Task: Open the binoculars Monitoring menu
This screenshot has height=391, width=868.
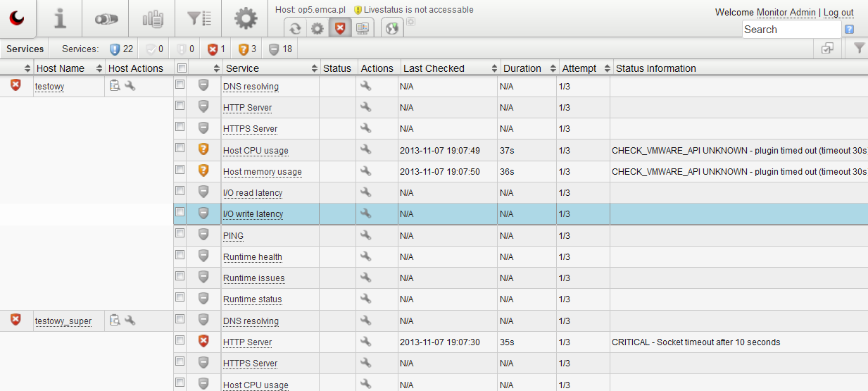Action: [106, 19]
